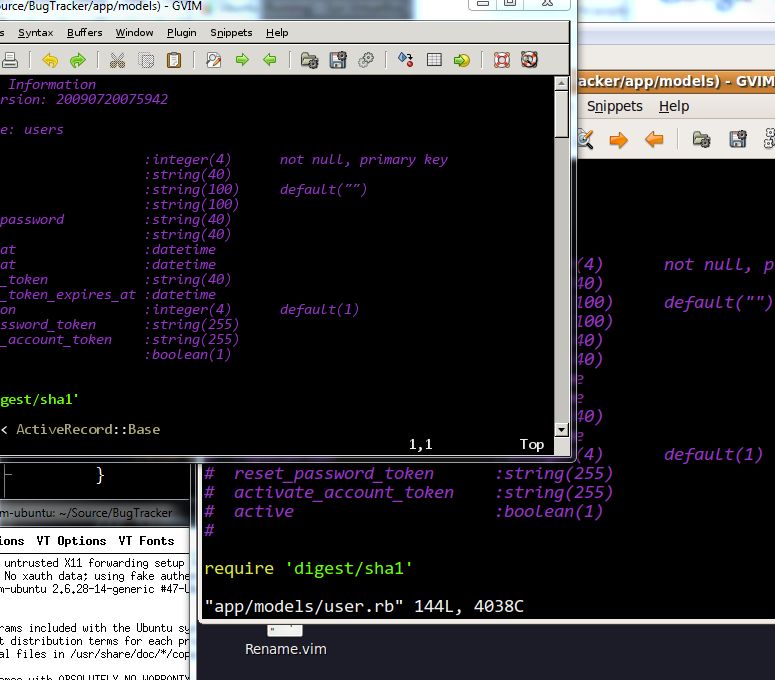Click orange Find Next arrow in back GVIM

coord(618,140)
